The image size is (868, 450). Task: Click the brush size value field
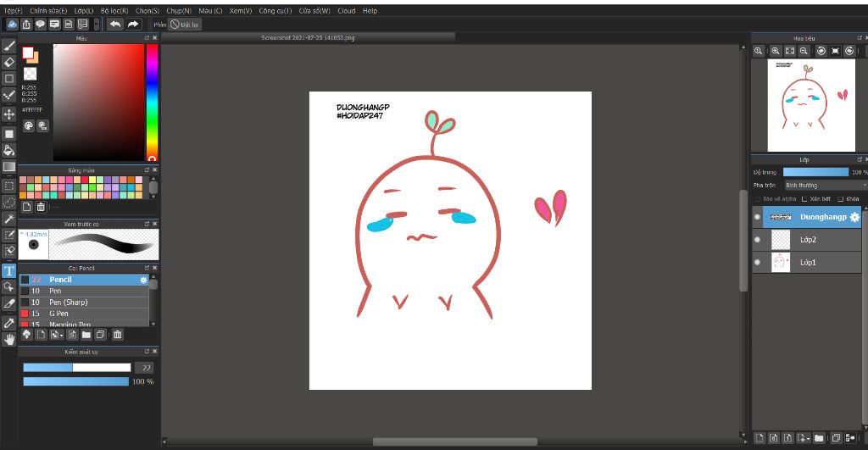coord(146,368)
